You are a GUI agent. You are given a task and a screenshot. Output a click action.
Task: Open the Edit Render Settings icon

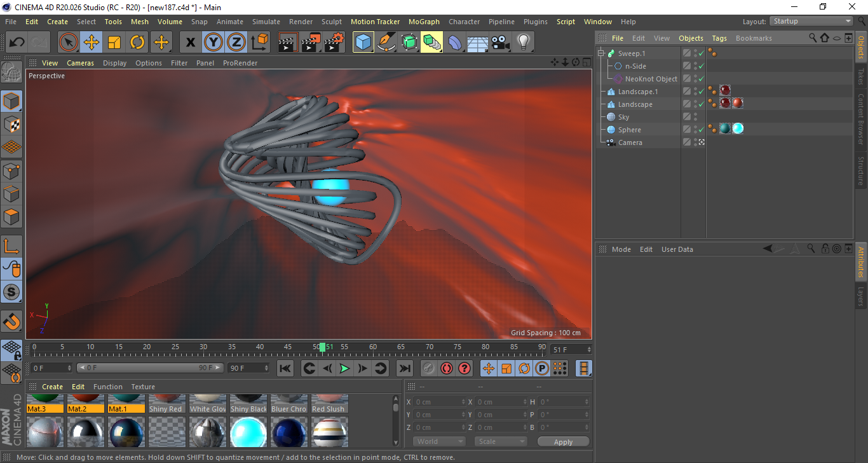pyautogui.click(x=334, y=43)
